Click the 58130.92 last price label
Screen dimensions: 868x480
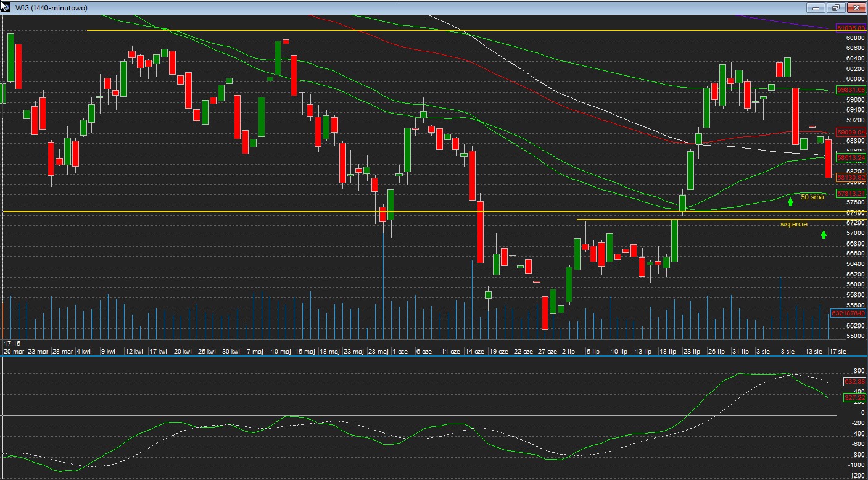click(x=851, y=177)
